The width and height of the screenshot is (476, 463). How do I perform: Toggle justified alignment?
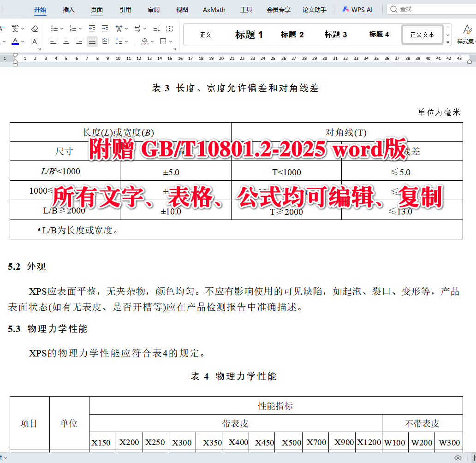tap(92, 42)
